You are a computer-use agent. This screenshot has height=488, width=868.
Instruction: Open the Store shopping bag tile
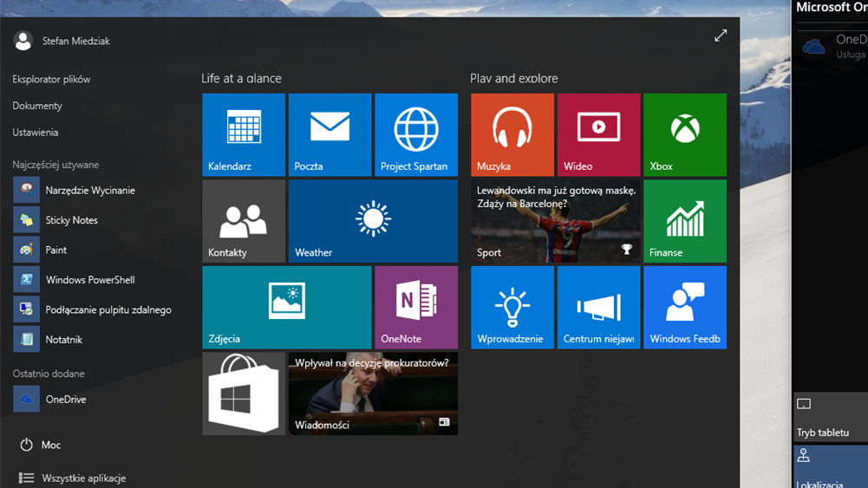[x=244, y=394]
